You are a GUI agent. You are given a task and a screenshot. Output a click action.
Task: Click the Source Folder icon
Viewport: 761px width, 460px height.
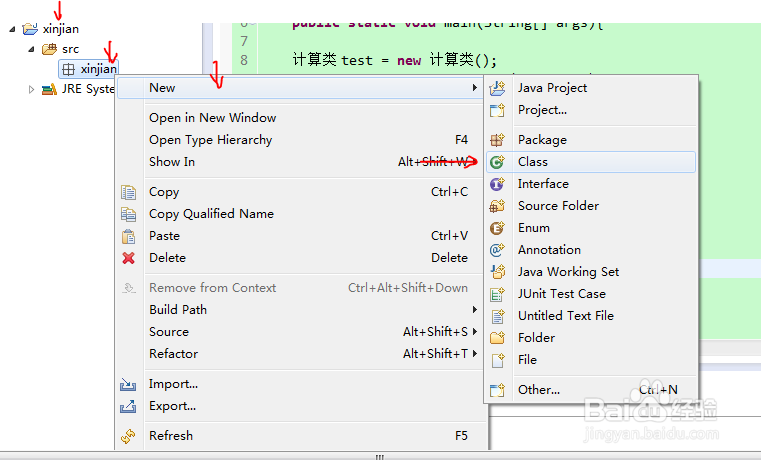(497, 206)
